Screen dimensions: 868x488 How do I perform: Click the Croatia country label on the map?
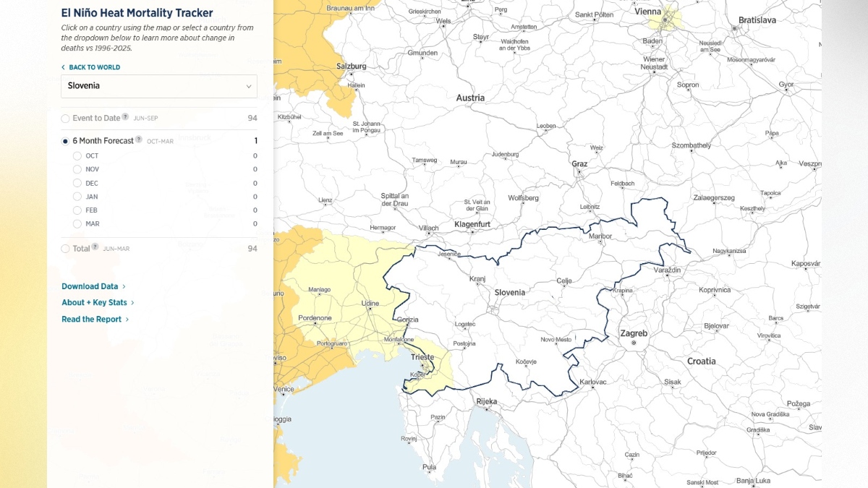(x=702, y=361)
